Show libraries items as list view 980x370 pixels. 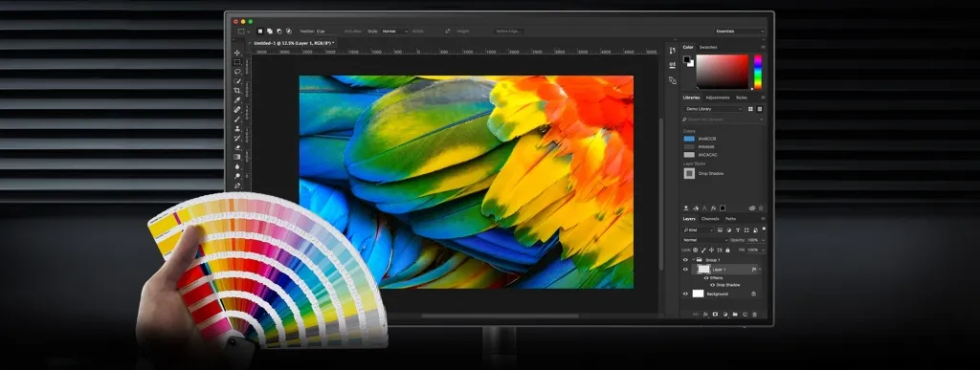tap(759, 109)
